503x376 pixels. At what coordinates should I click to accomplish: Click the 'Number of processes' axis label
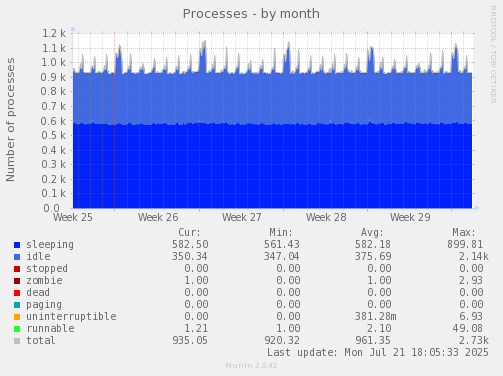10,120
